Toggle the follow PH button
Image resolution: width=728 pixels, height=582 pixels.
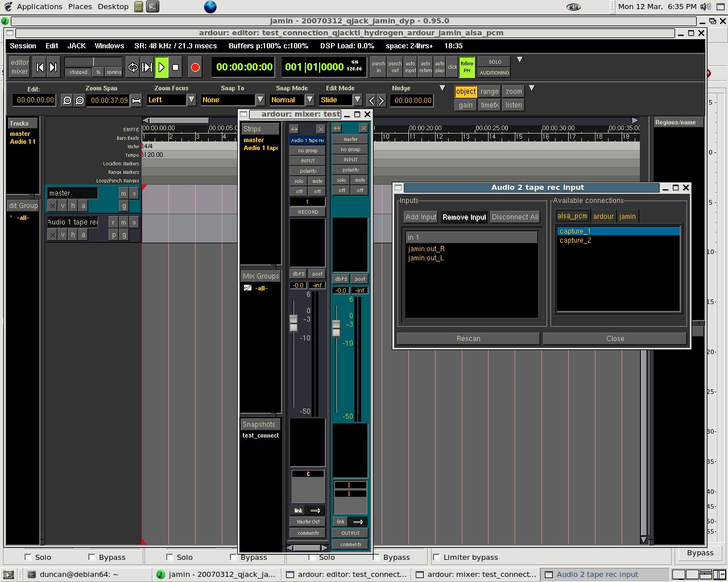click(x=467, y=67)
